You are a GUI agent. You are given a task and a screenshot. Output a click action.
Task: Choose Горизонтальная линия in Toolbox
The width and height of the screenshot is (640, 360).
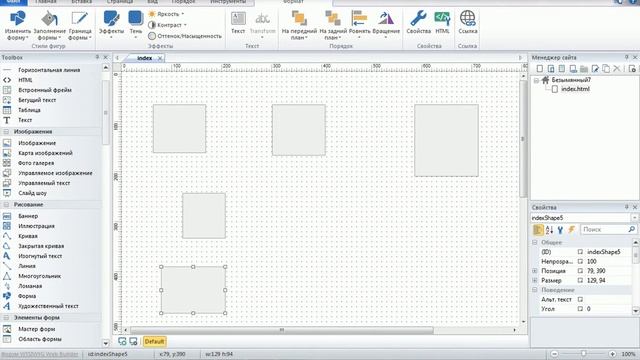coord(49,70)
